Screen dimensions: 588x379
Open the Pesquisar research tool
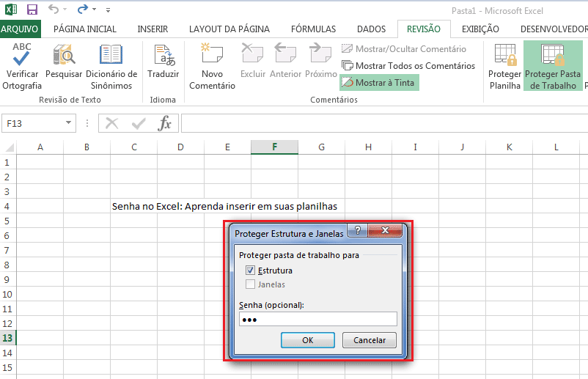[x=64, y=56]
